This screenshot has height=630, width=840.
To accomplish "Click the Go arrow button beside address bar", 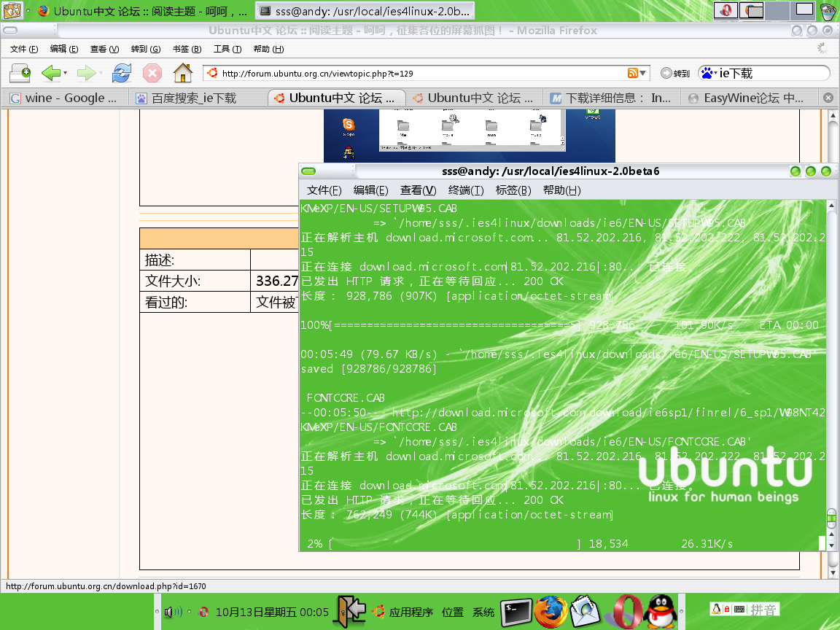I will 675,74.
